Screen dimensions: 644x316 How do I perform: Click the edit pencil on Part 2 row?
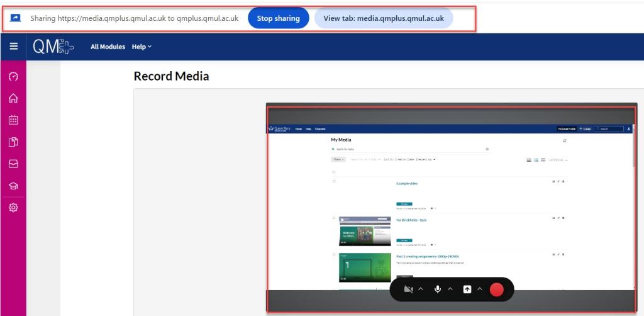coord(558,254)
